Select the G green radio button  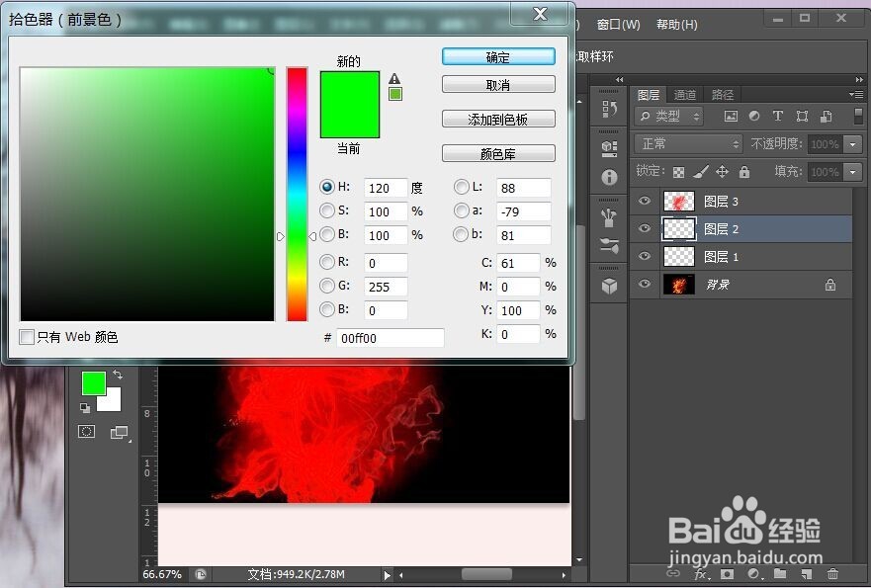tap(327, 286)
